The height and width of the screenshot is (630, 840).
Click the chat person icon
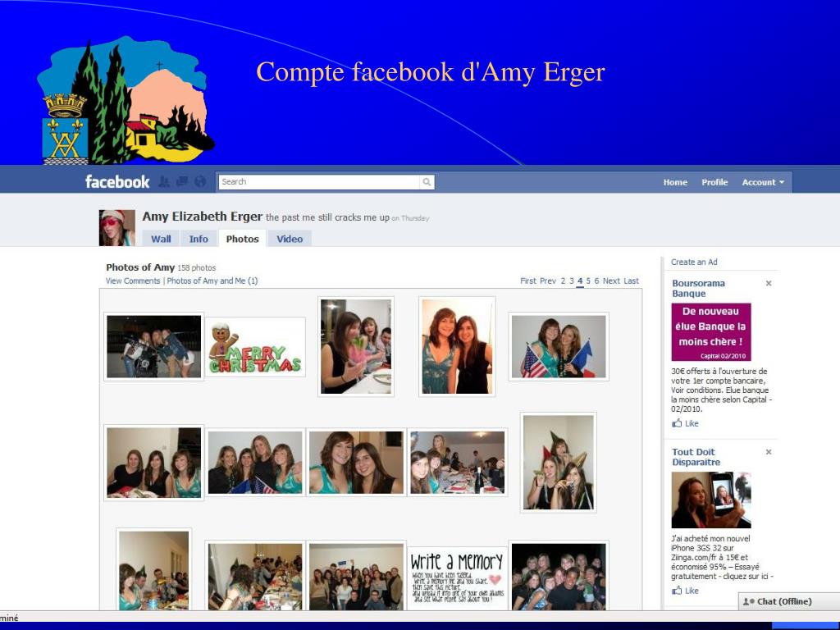748,601
